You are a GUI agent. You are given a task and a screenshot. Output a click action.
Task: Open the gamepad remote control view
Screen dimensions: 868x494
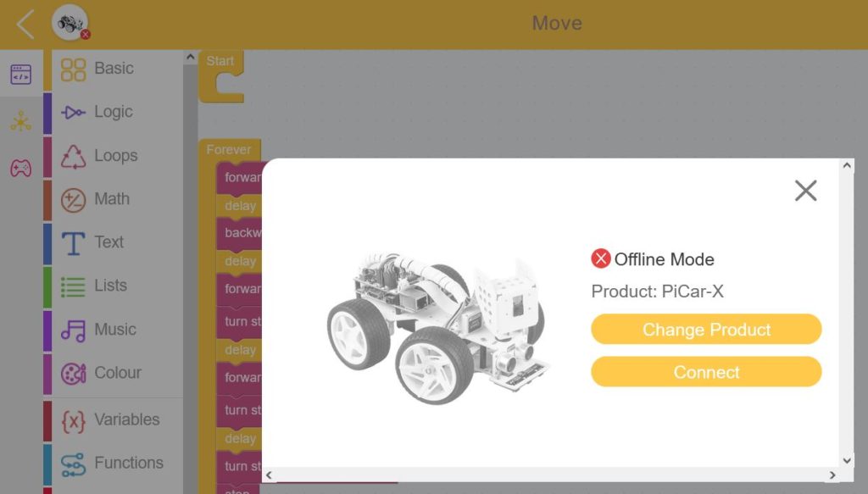click(21, 168)
